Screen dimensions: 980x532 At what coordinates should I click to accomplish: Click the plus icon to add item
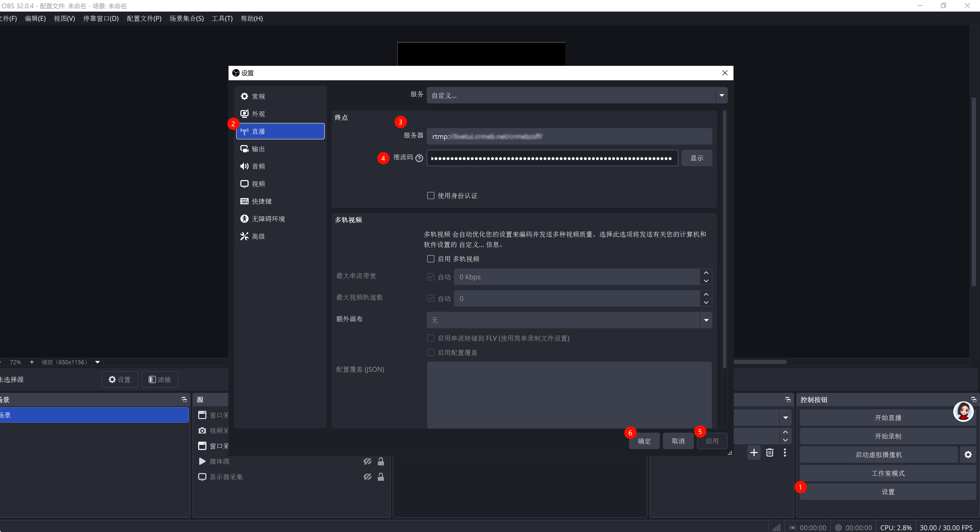754,453
